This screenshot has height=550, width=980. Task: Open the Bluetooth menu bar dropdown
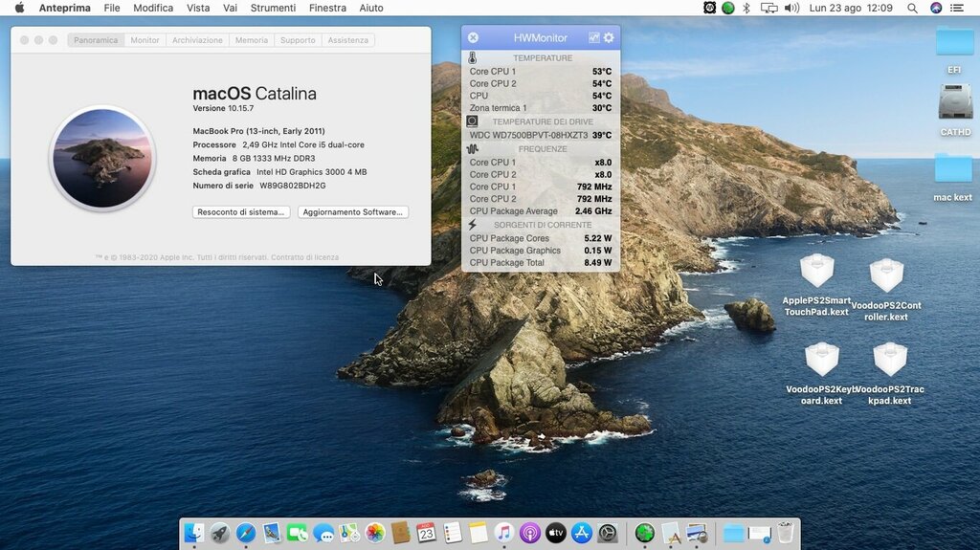[746, 8]
